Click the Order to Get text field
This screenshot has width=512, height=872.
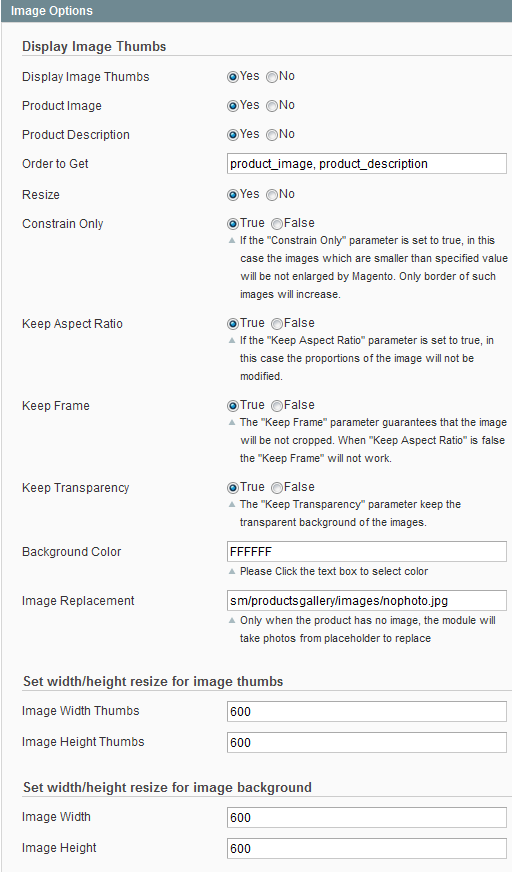[x=367, y=164]
